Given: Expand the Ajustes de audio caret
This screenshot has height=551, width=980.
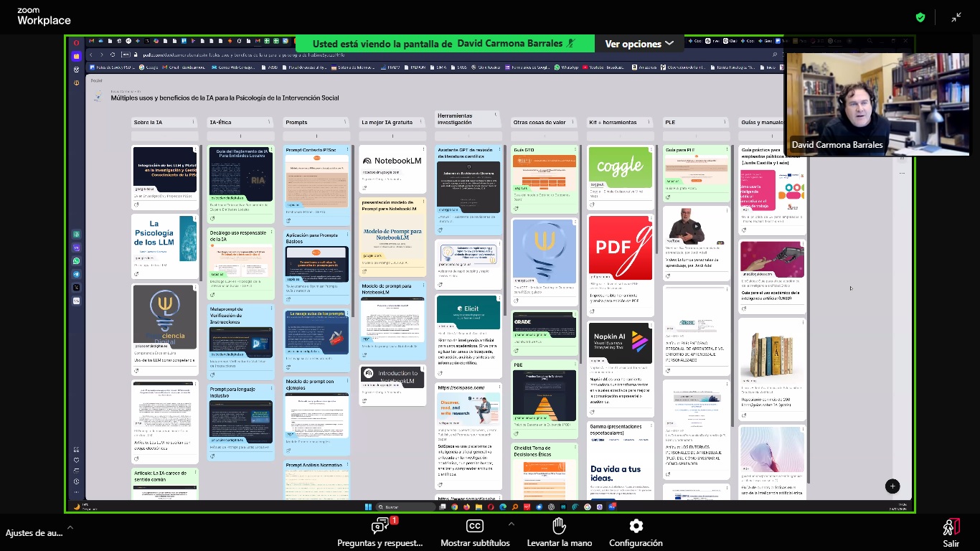Looking at the screenshot, I should point(70,528).
